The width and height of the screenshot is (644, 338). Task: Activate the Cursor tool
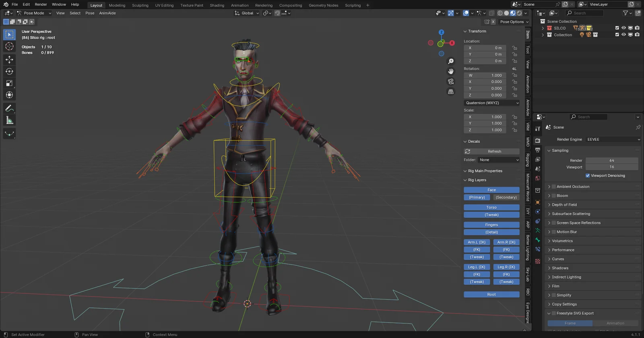[x=9, y=47]
